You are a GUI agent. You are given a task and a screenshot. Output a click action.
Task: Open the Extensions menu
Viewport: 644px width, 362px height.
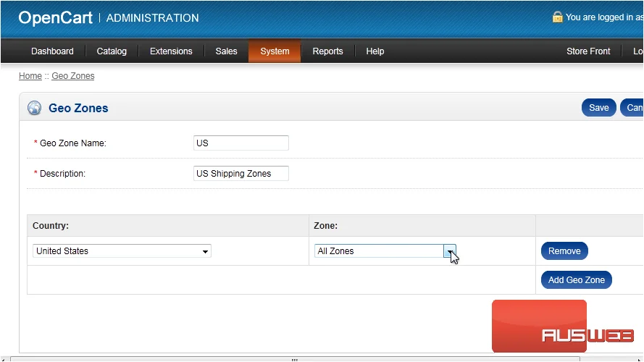tap(171, 51)
